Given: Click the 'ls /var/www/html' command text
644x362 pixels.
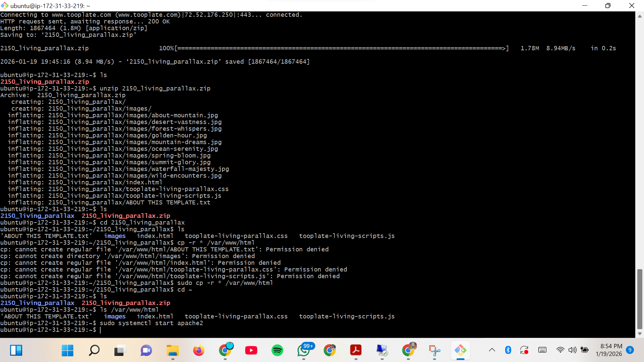Looking at the screenshot, I should tap(129, 310).
